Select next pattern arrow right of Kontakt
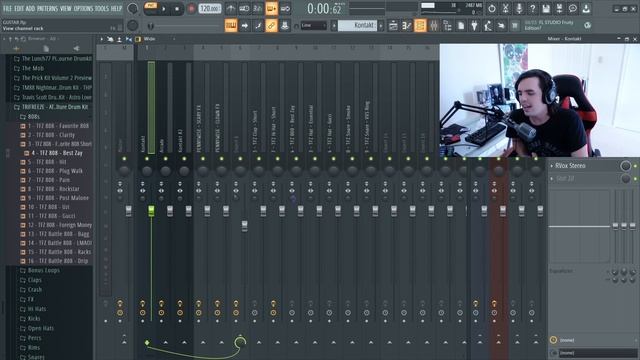 tap(381, 25)
